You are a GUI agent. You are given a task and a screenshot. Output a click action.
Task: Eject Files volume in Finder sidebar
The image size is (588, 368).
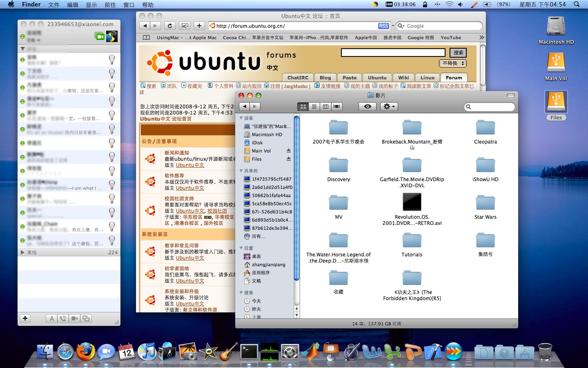click(289, 159)
